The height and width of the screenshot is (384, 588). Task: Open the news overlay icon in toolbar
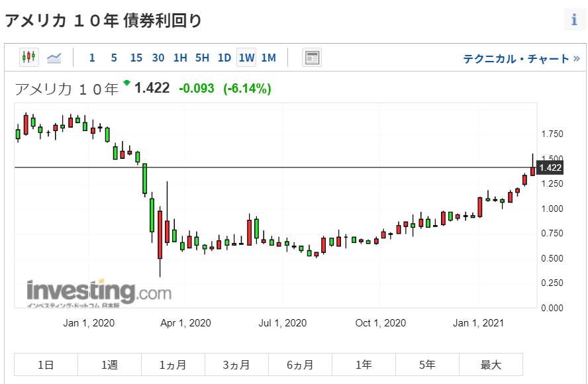coord(312,58)
